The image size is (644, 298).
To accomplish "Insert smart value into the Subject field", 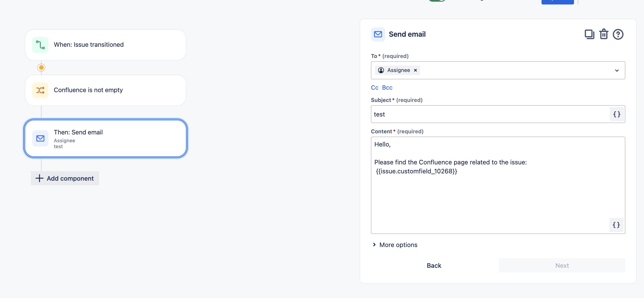I will point(616,114).
